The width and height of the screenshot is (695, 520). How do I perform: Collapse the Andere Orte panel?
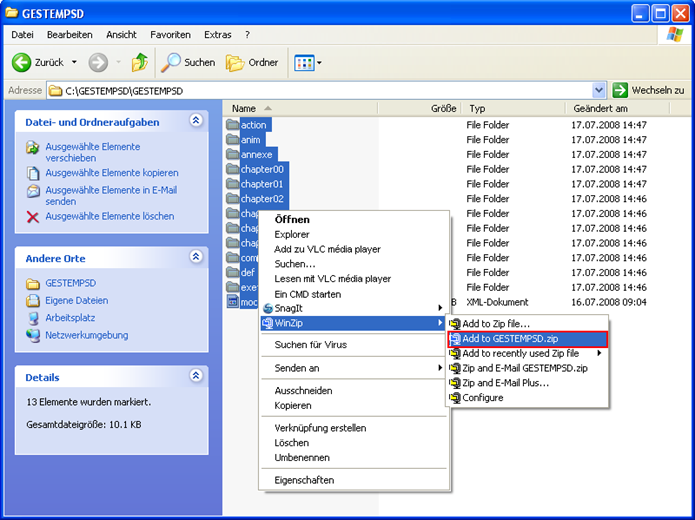[x=196, y=258]
